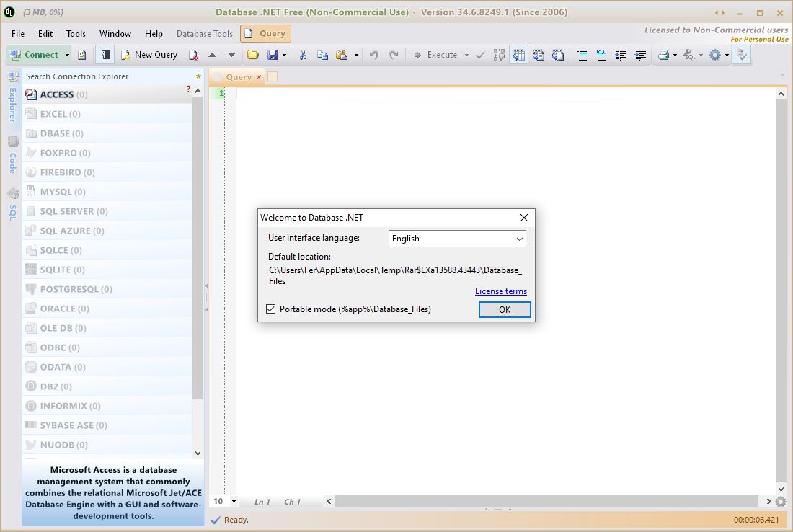Open settings with the toolbar gear icon
Screen dimensions: 793x532
coord(714,55)
